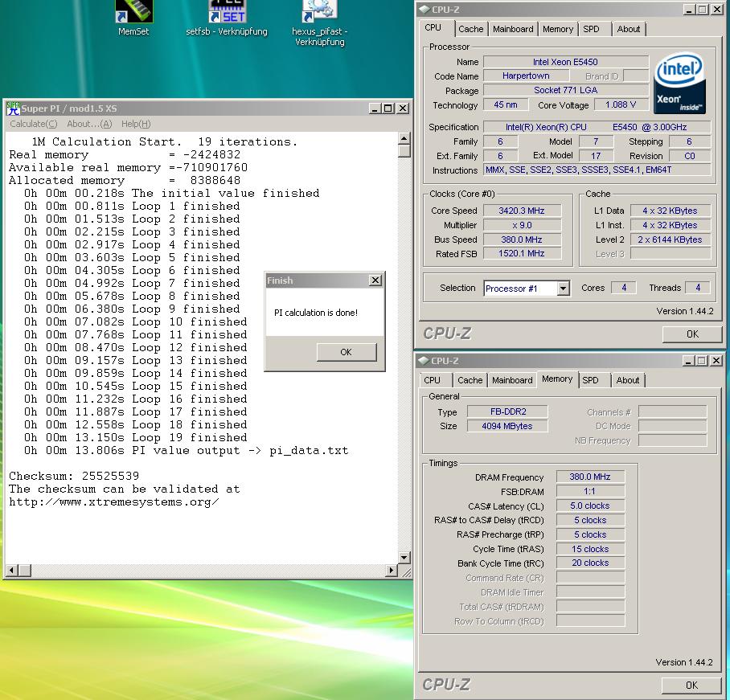Click the Technology value '45 nm'
Image resolution: width=730 pixels, height=700 pixels.
pos(506,104)
